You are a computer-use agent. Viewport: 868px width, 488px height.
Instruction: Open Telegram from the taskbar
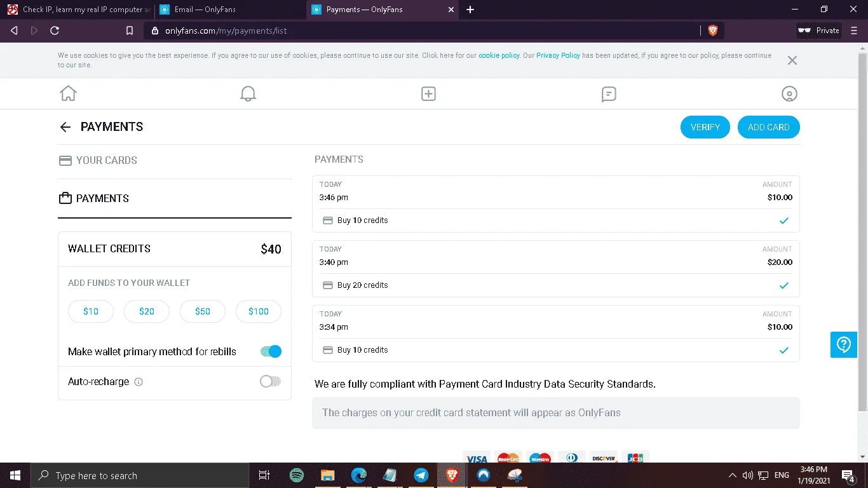point(421,475)
